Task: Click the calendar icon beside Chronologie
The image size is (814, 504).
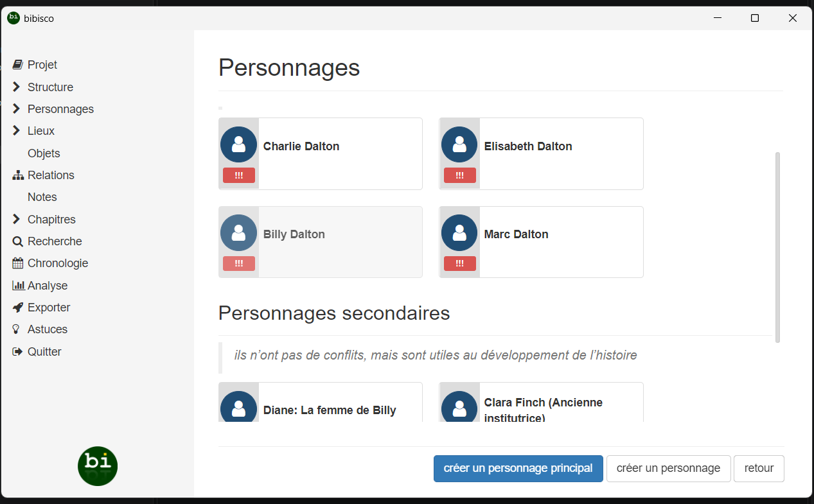Action: tap(17, 263)
